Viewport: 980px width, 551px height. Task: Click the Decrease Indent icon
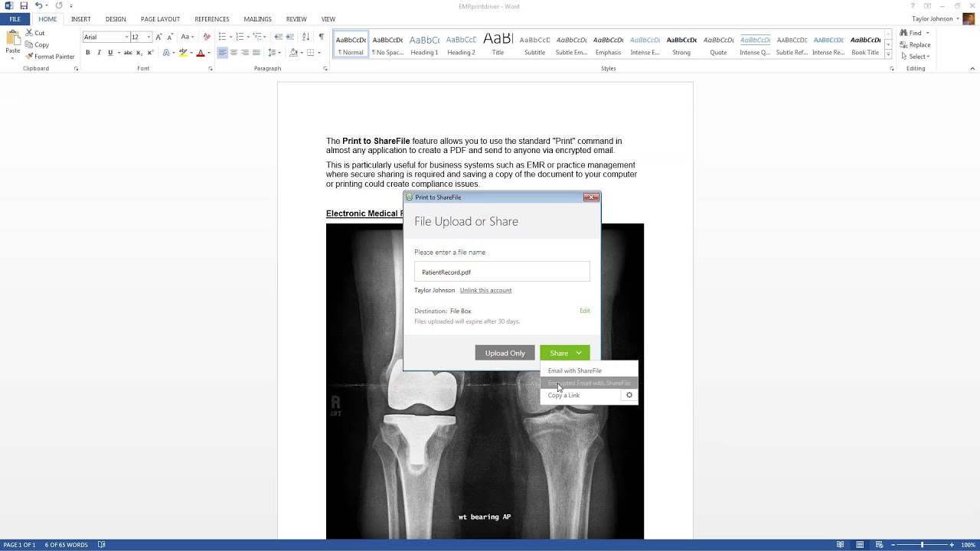(279, 37)
